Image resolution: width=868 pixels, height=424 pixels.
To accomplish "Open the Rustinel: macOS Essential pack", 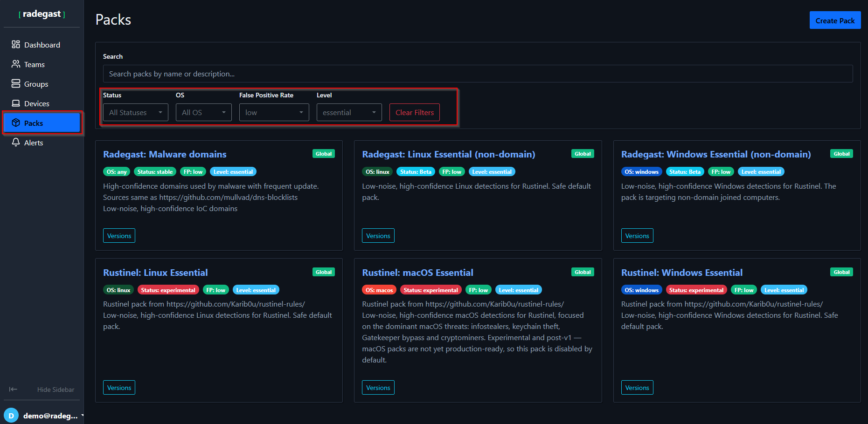I will tap(417, 273).
